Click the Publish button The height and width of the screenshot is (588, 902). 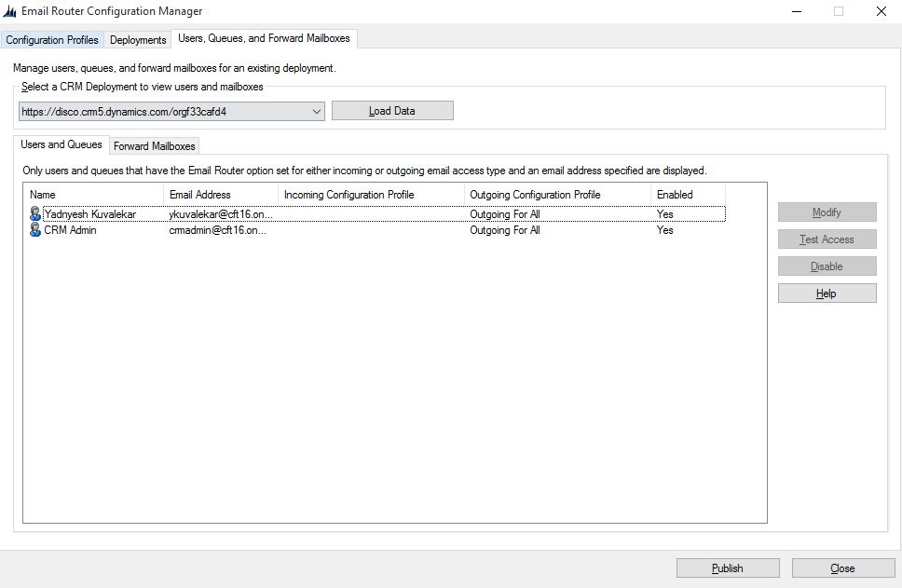coord(728,568)
